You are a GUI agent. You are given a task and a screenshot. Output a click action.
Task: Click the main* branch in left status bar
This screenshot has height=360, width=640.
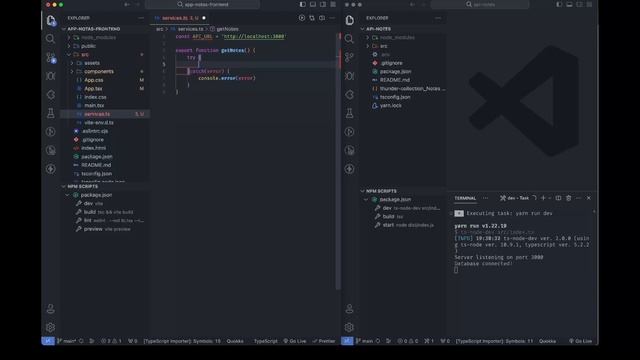coord(67,341)
